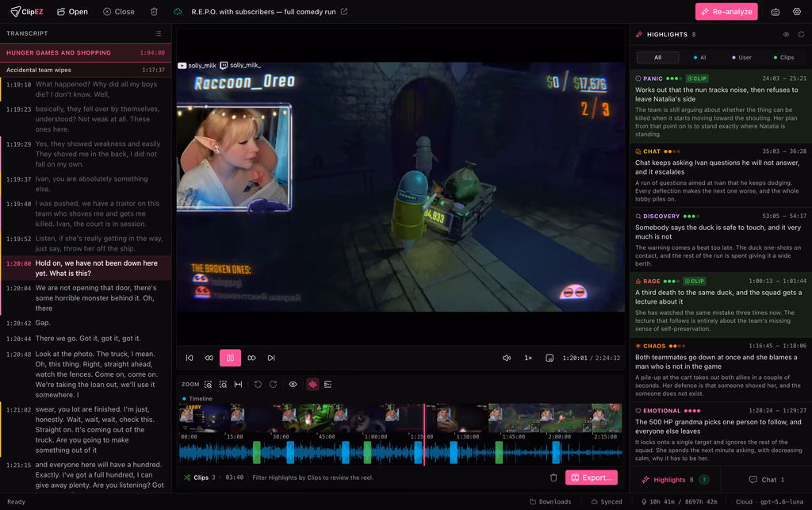The height and width of the screenshot is (510, 812).
Task: Fit timeline to full width
Action: (x=238, y=384)
